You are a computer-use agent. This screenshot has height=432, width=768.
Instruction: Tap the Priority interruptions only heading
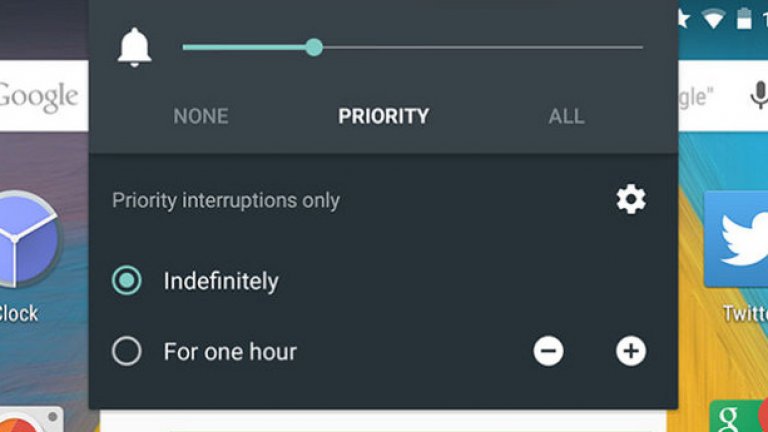[x=226, y=200]
